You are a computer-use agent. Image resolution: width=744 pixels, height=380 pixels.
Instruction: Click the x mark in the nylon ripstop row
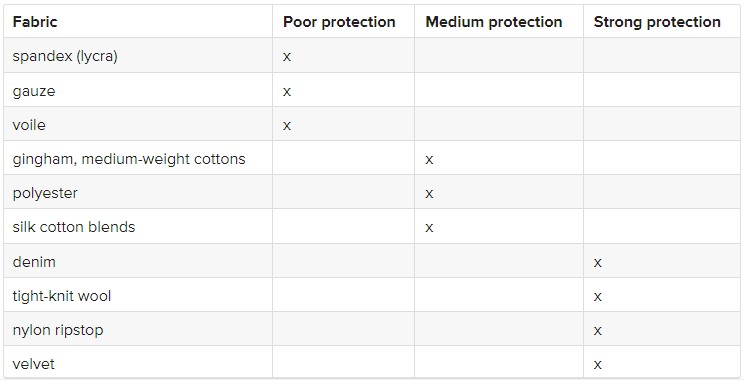point(598,330)
